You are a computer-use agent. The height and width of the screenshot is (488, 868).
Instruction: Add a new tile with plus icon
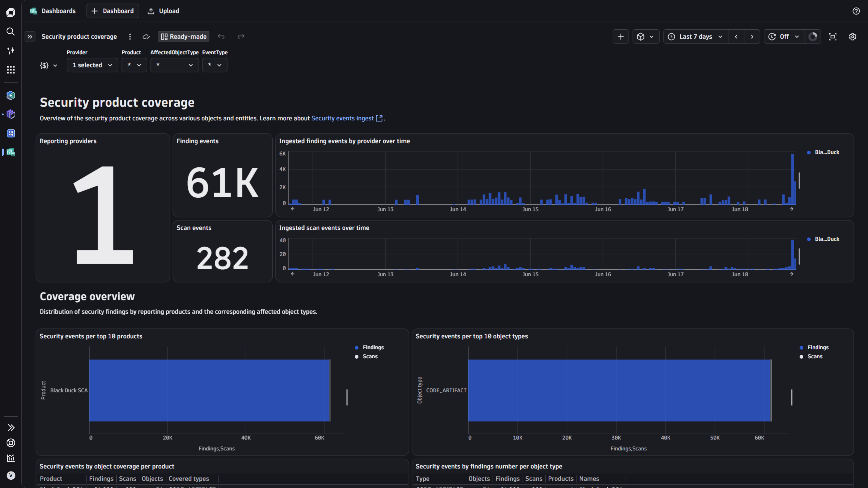click(x=621, y=37)
